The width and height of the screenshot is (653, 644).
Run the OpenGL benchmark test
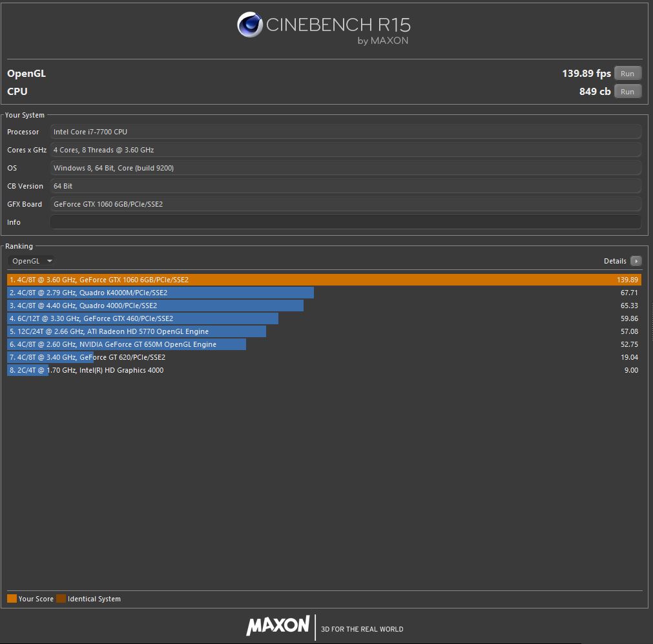pyautogui.click(x=628, y=74)
